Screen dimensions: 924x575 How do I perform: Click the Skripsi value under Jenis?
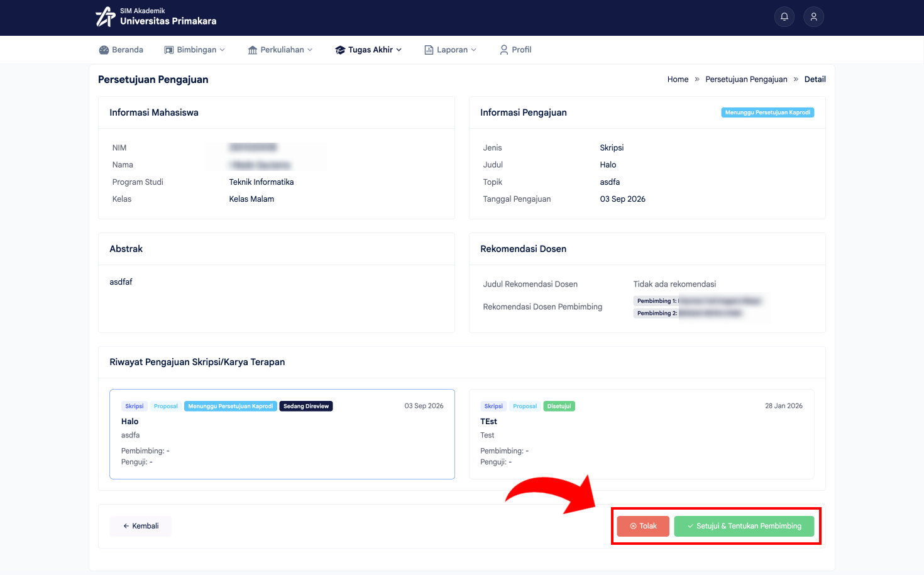click(612, 148)
